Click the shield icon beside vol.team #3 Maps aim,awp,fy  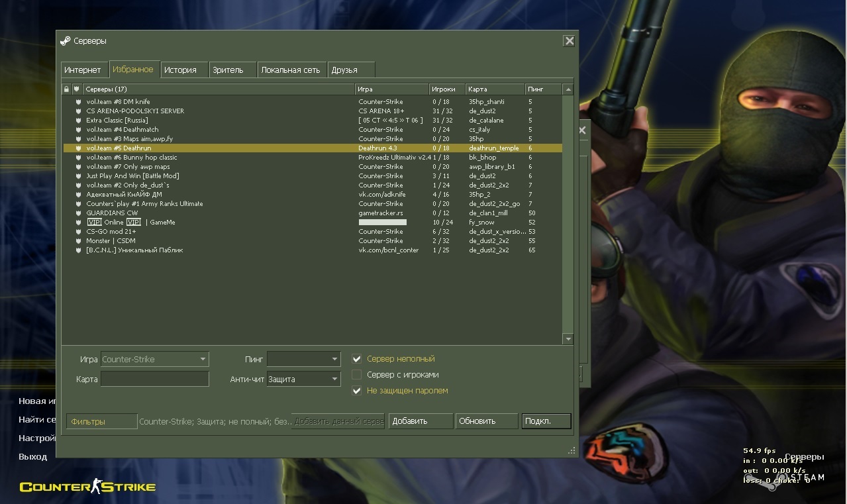78,139
